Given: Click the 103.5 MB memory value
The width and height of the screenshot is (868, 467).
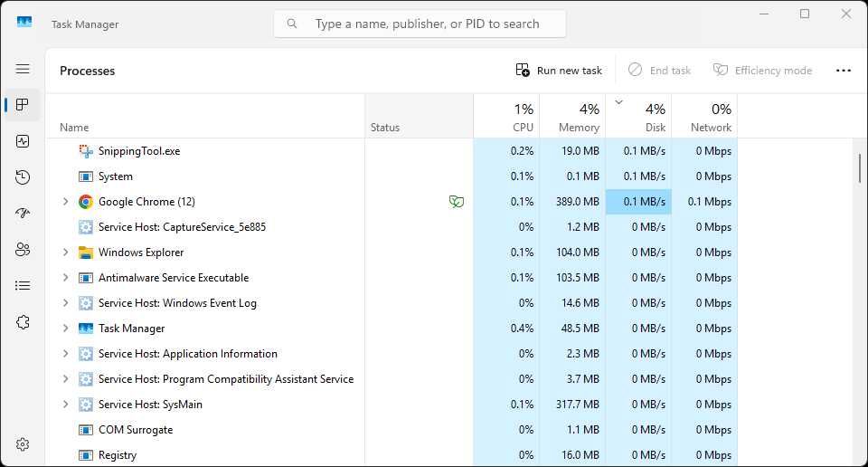Looking at the screenshot, I should pos(578,278).
